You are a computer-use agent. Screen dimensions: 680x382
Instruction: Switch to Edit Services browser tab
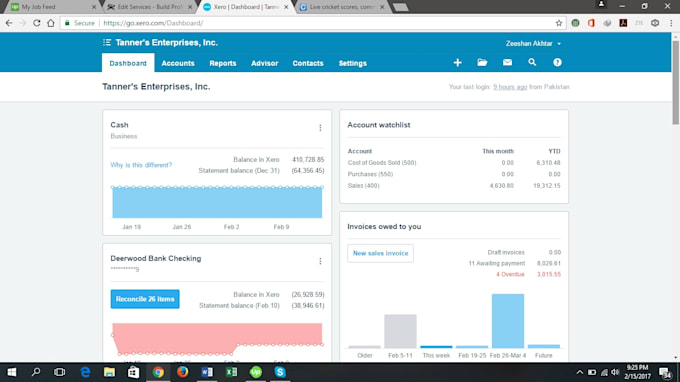point(150,7)
